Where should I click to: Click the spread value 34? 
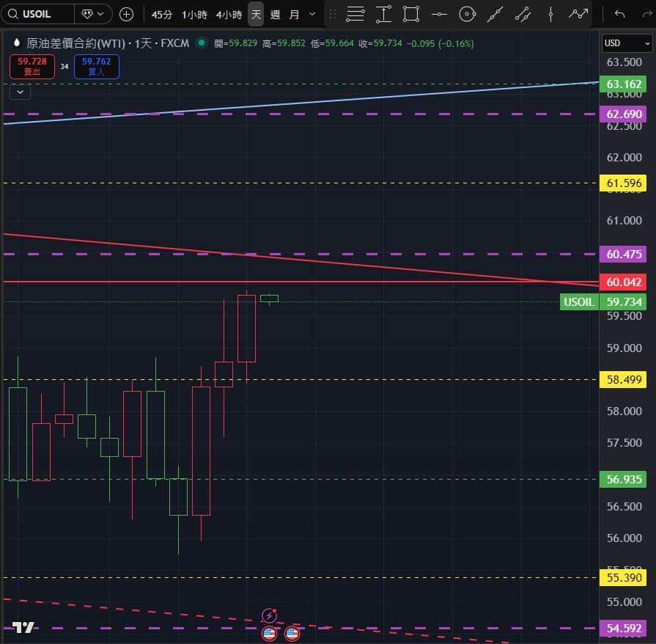tap(65, 67)
